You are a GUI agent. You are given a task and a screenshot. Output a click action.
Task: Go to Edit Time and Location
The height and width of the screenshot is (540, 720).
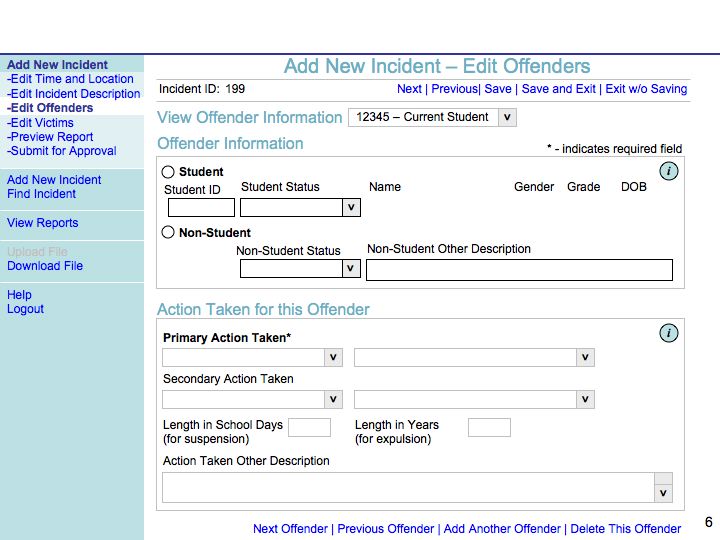point(70,79)
